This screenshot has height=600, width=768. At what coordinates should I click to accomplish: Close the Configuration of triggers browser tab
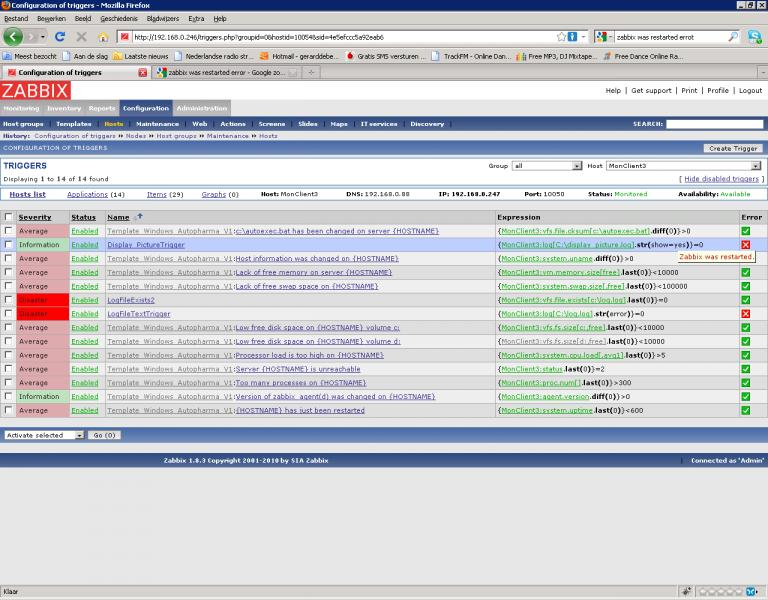pos(143,73)
